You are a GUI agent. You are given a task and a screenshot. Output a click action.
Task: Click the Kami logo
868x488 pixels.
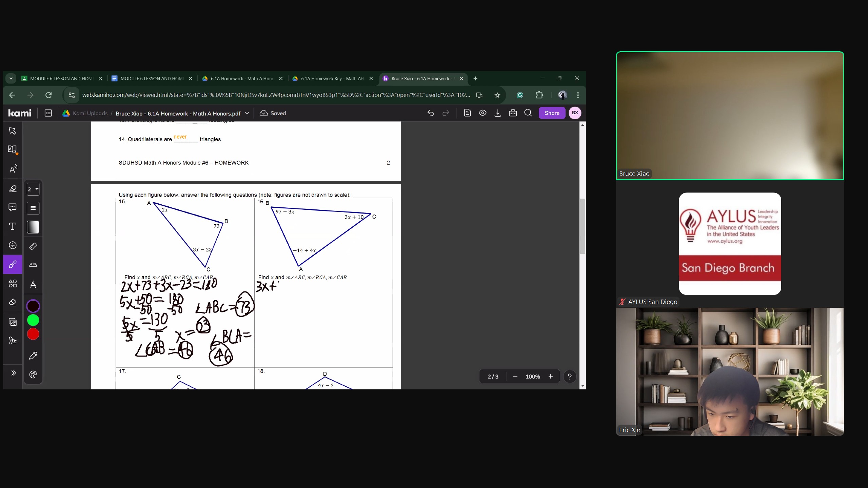point(20,113)
